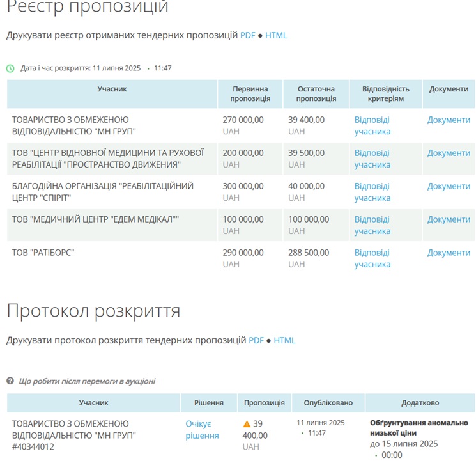
Task: Select the 200 000,00 initial bid value
Action: click(243, 153)
